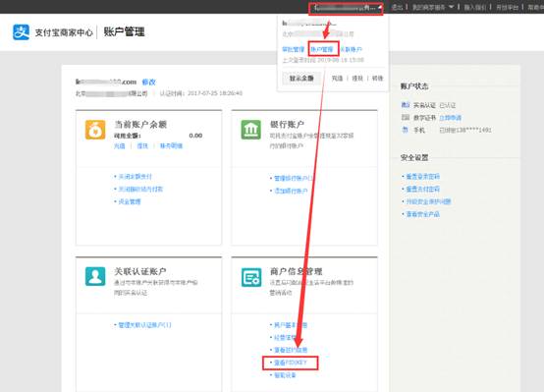Open 开放平台 in the top bar
Screen dimensions: 544x392
click(507, 7)
